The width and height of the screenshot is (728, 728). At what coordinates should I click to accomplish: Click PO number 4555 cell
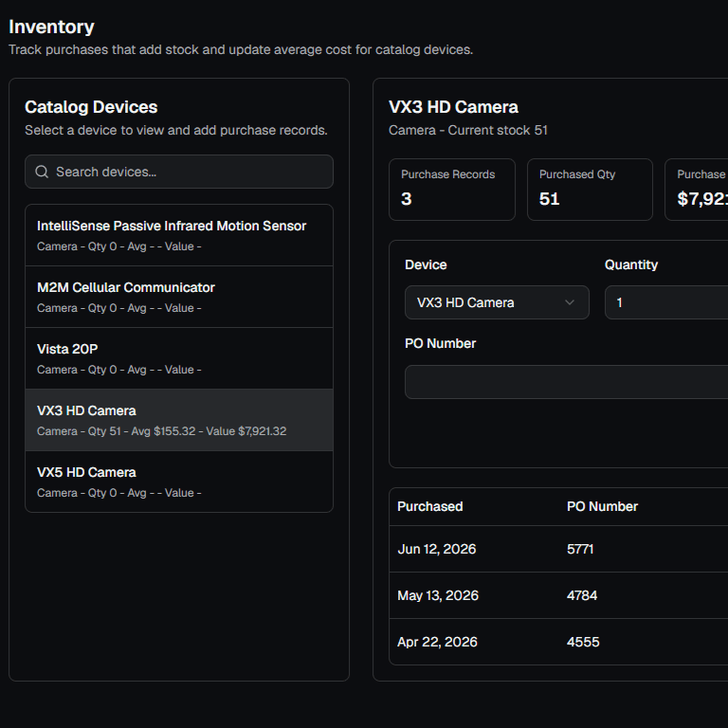coord(583,642)
